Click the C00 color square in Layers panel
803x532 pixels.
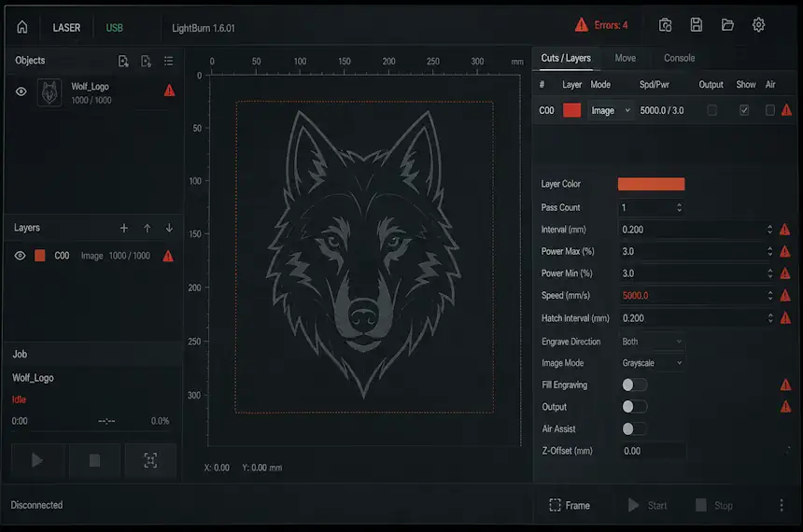point(40,256)
